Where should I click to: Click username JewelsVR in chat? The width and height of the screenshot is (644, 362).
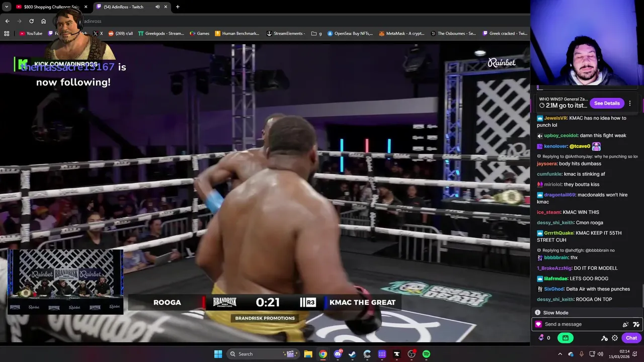coord(555,118)
